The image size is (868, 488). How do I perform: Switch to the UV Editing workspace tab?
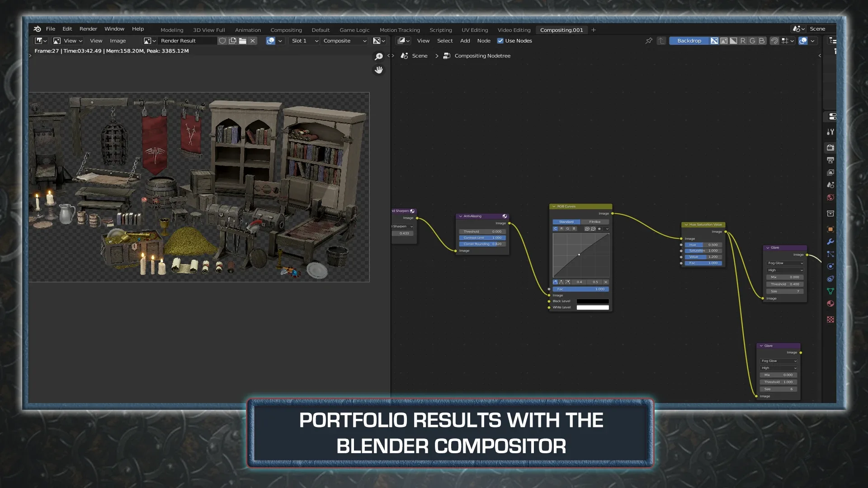474,30
